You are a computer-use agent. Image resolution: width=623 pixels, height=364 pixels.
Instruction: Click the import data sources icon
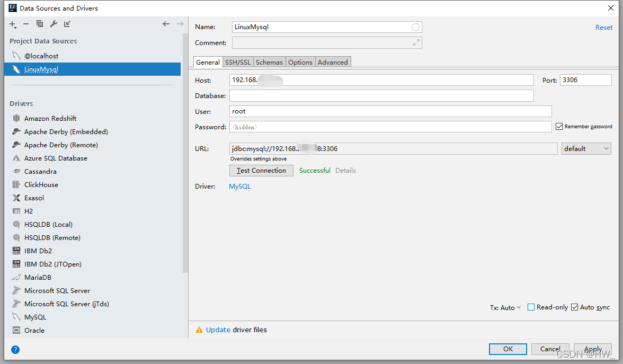coord(67,24)
